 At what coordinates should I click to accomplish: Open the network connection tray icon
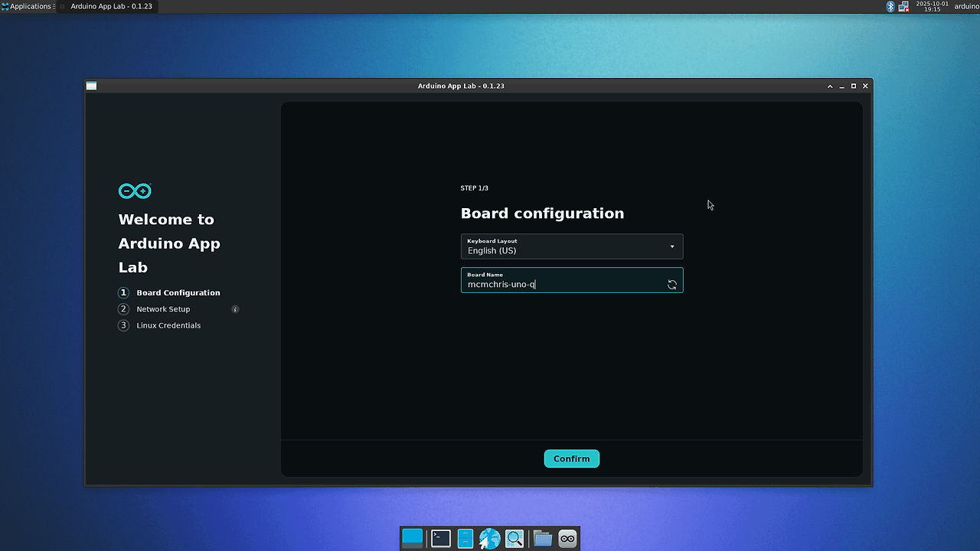903,6
